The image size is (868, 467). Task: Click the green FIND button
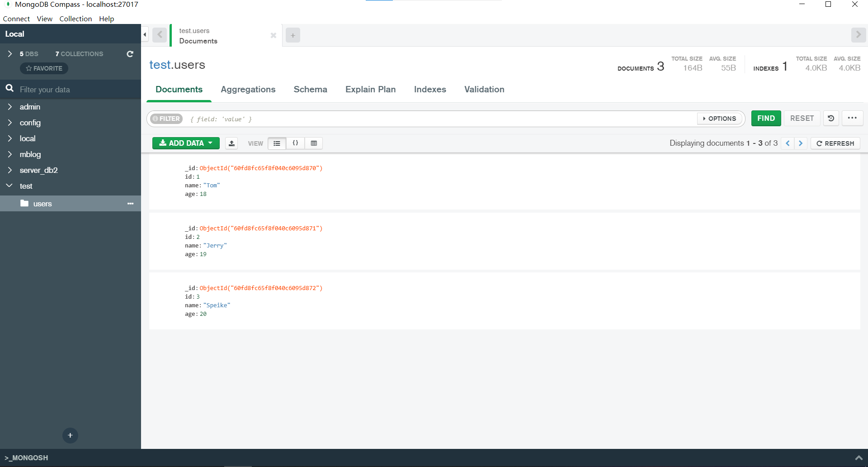point(766,118)
